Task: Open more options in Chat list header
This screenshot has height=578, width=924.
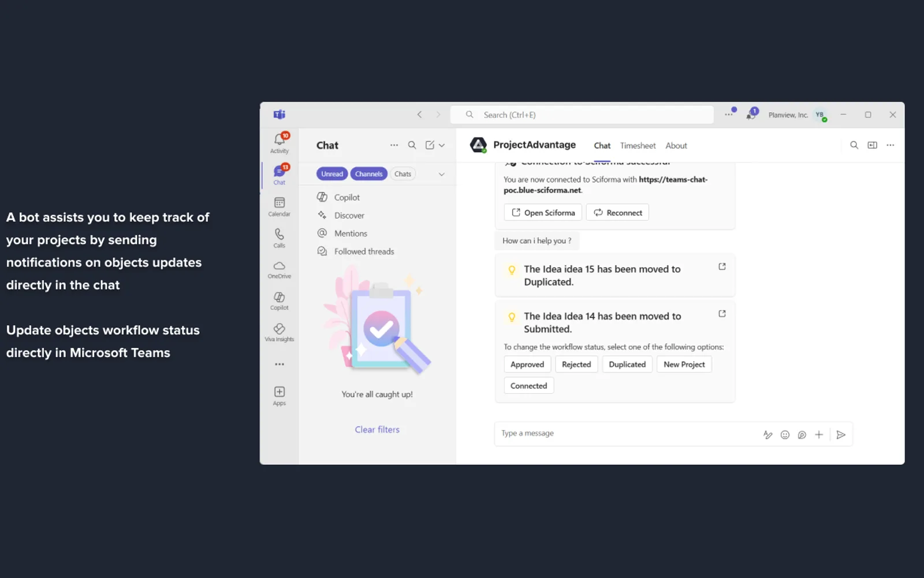Action: (394, 145)
